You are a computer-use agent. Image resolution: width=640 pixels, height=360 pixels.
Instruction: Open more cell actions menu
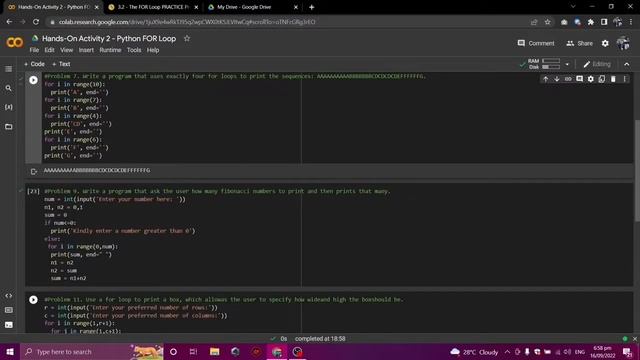(x=624, y=79)
